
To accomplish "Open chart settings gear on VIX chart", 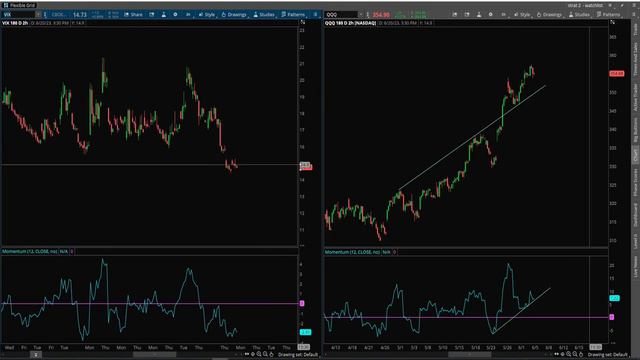I will click(x=176, y=15).
